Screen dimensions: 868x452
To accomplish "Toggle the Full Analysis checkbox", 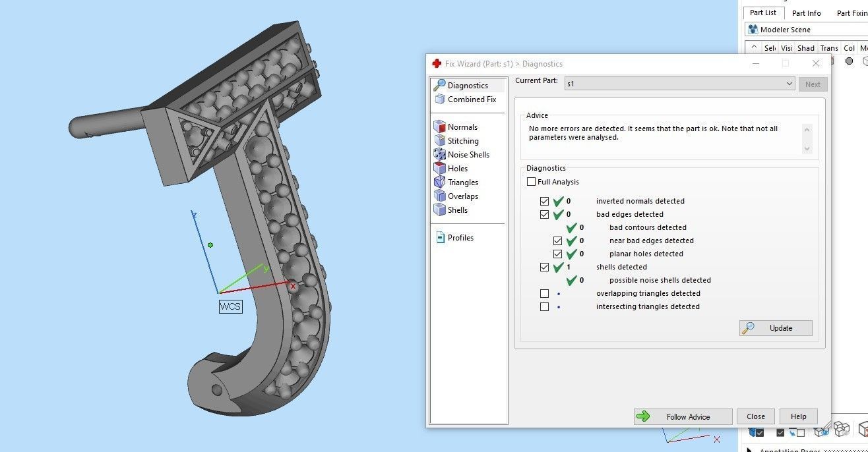I will (532, 182).
